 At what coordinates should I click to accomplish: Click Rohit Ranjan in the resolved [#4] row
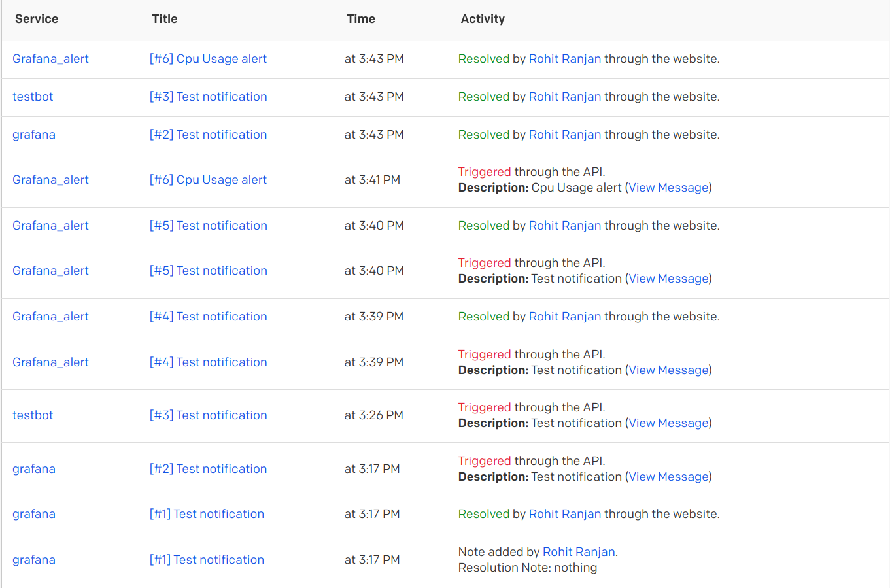tap(564, 317)
